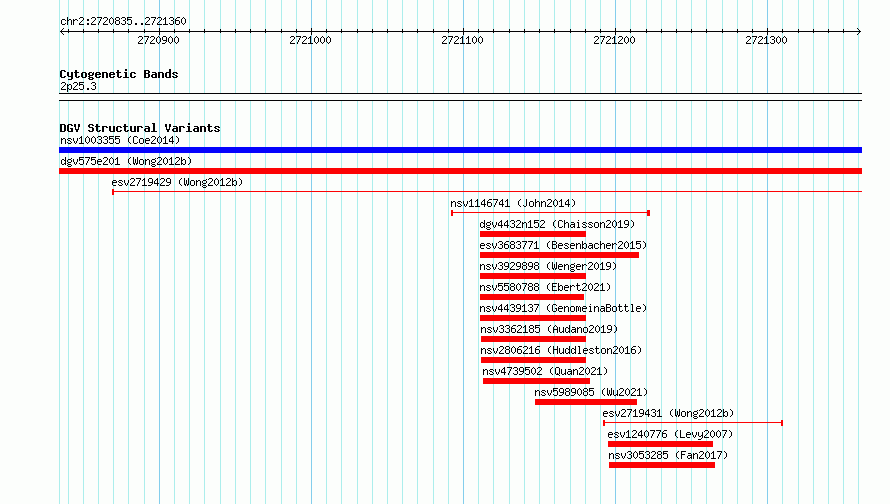Click the DGV Structural Variants track title
Image resolution: width=890 pixels, height=504 pixels.
[x=140, y=128]
